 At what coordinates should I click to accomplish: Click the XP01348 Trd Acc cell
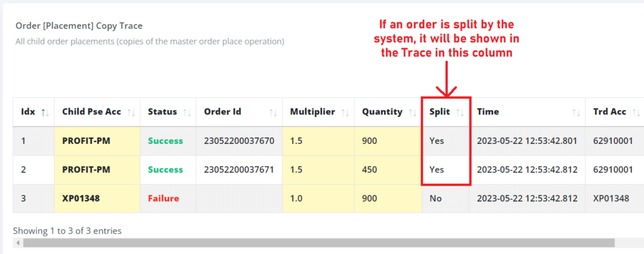[614, 198]
